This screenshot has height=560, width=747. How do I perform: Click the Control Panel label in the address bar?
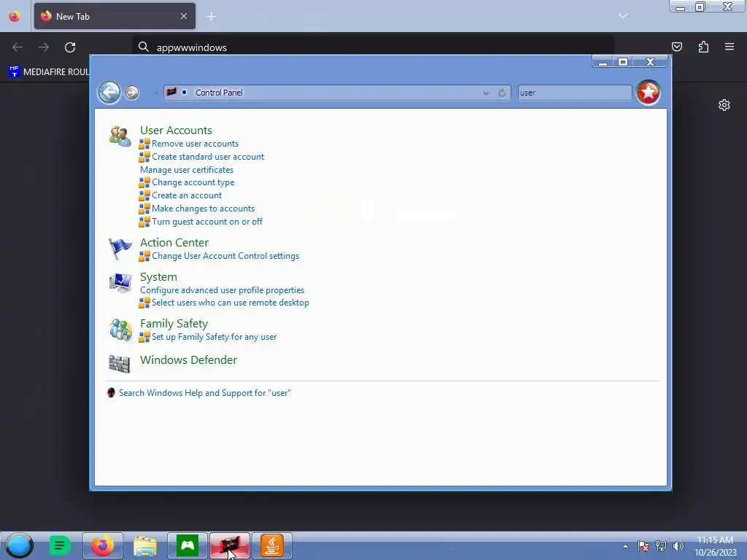pos(219,93)
